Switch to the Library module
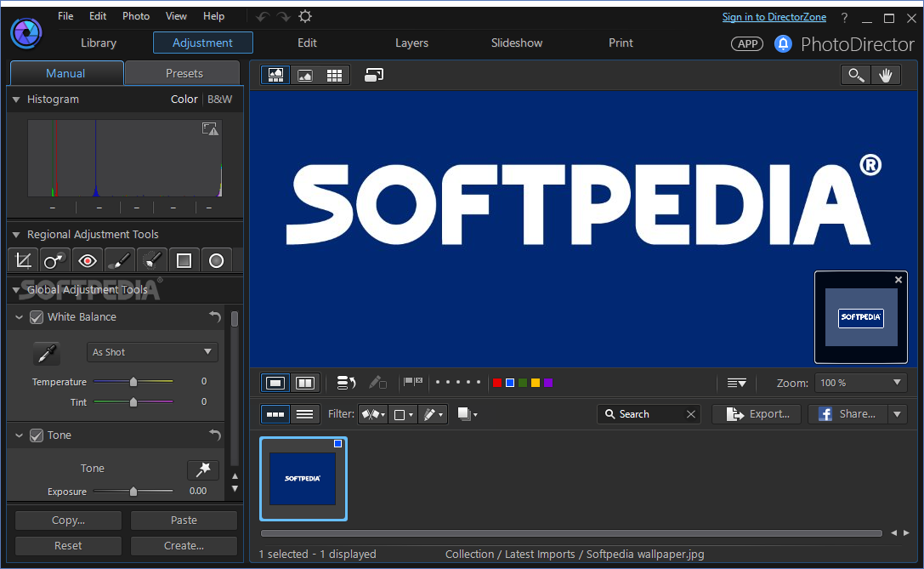 [99, 43]
